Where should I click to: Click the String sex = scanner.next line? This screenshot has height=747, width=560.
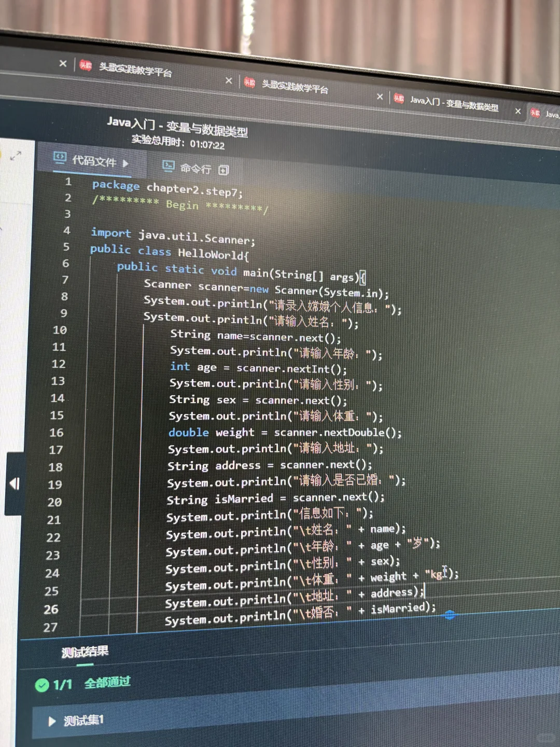(x=258, y=400)
